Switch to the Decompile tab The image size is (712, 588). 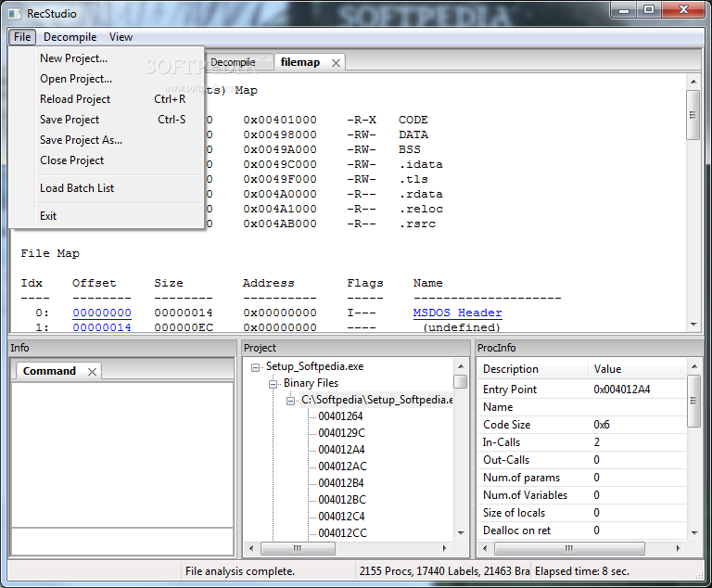237,62
